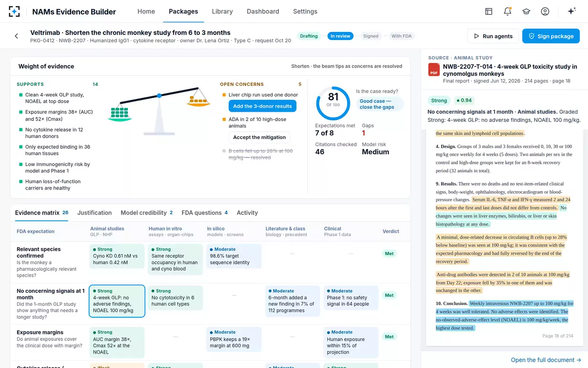
Task: Select the Drafting status step
Action: tap(309, 36)
